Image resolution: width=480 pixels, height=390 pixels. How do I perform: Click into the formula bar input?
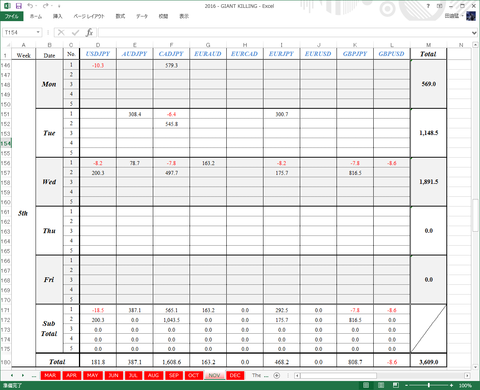[x=285, y=33]
